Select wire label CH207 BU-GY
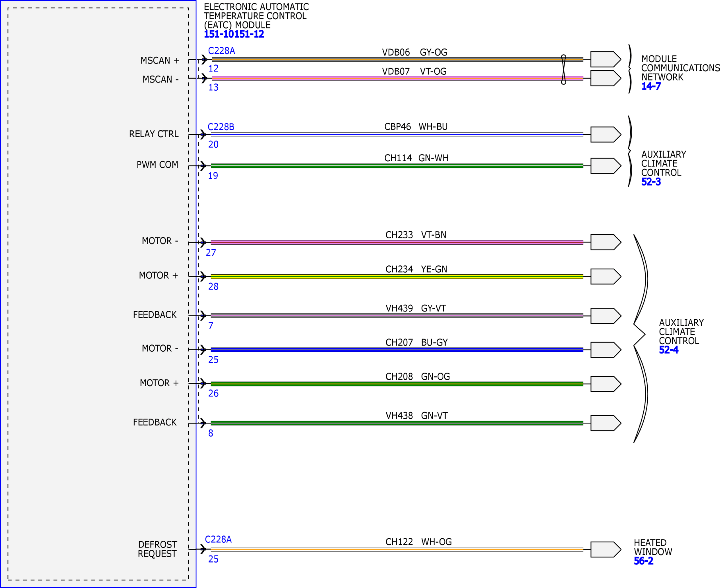 click(x=416, y=343)
